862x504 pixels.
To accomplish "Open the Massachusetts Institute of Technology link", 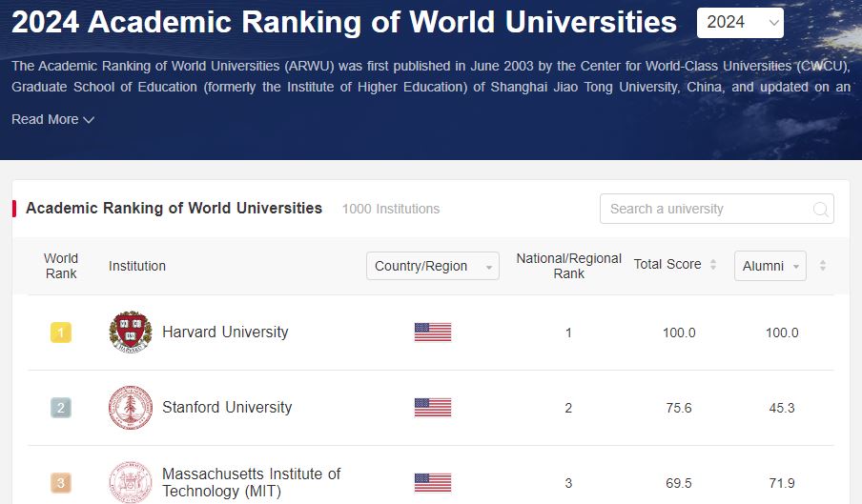I will (251, 482).
